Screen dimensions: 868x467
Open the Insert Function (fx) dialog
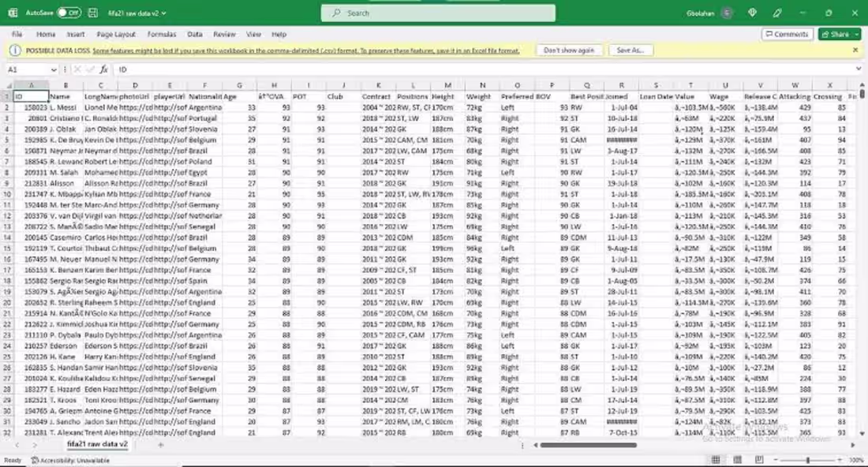tap(103, 70)
